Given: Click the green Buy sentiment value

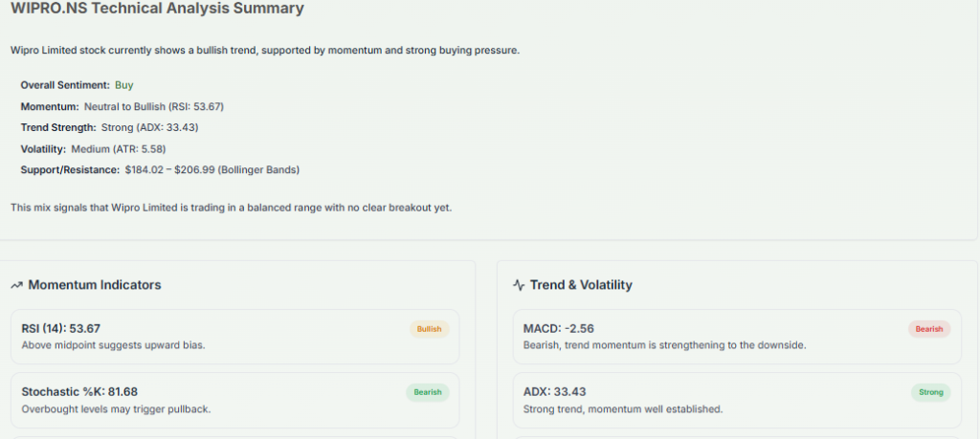Looking at the screenshot, I should click(123, 85).
